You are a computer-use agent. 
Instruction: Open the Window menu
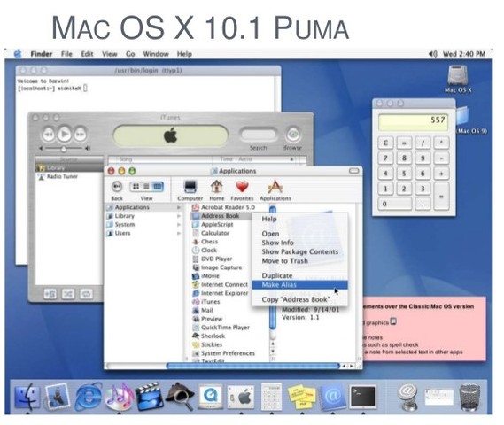click(x=156, y=54)
